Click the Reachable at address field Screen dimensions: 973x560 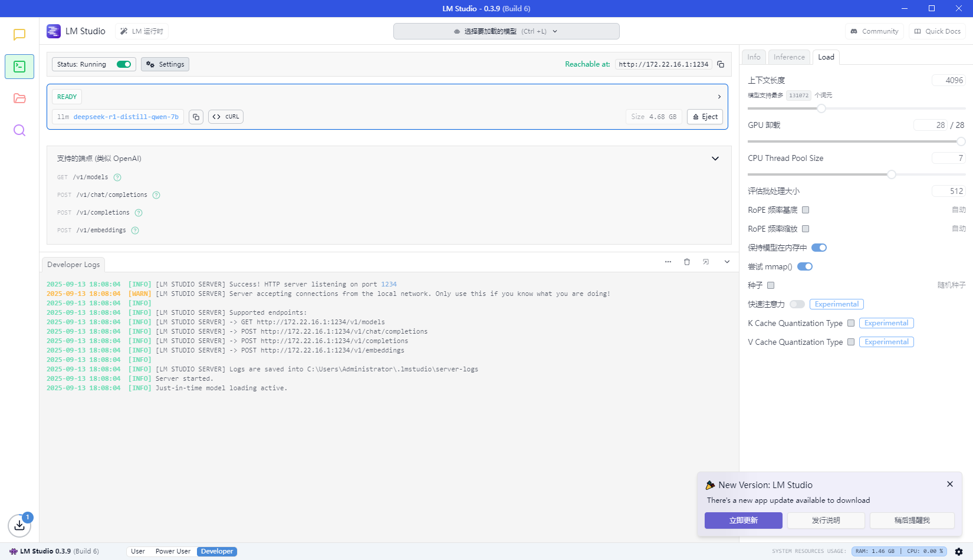tap(663, 64)
